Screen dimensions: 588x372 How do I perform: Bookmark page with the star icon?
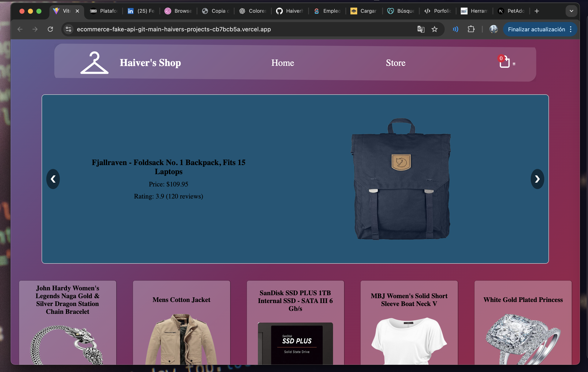click(434, 29)
